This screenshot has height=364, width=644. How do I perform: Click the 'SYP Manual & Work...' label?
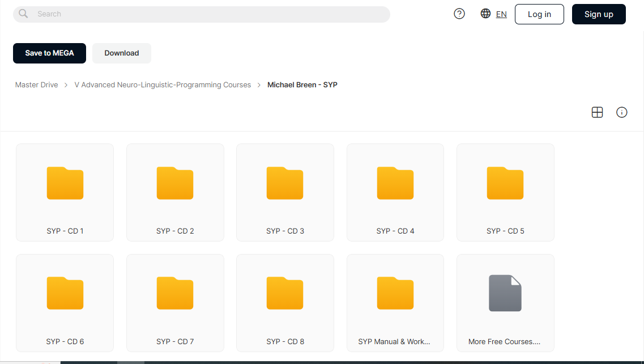[x=394, y=342]
